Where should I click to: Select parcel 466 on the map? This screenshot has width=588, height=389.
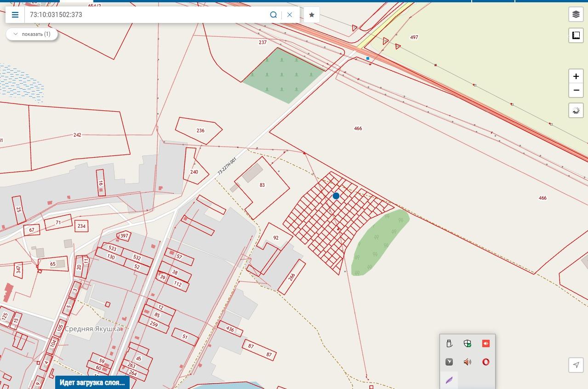click(358, 128)
